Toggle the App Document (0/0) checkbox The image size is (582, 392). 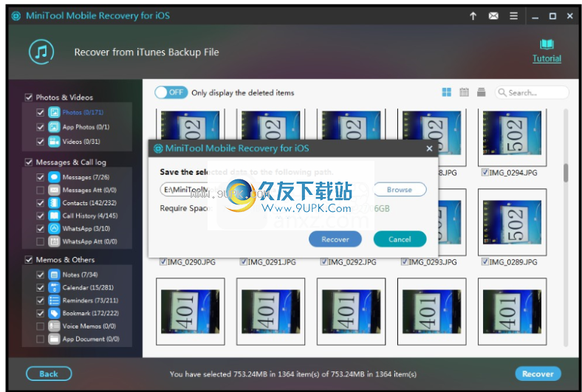click(x=41, y=339)
